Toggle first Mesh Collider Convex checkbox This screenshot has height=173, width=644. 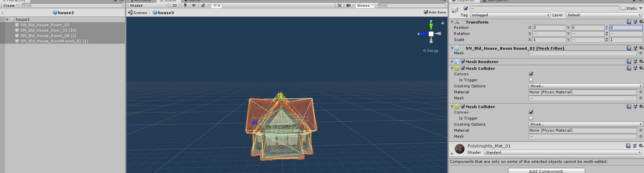[531, 74]
